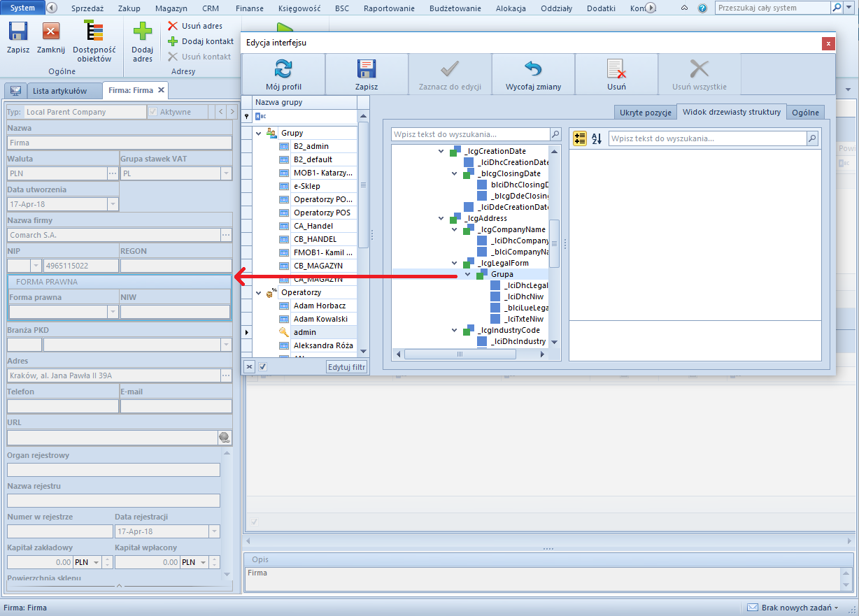Save the company form using ribbon Zapisz
The height and width of the screenshot is (616, 859).
coord(18,38)
